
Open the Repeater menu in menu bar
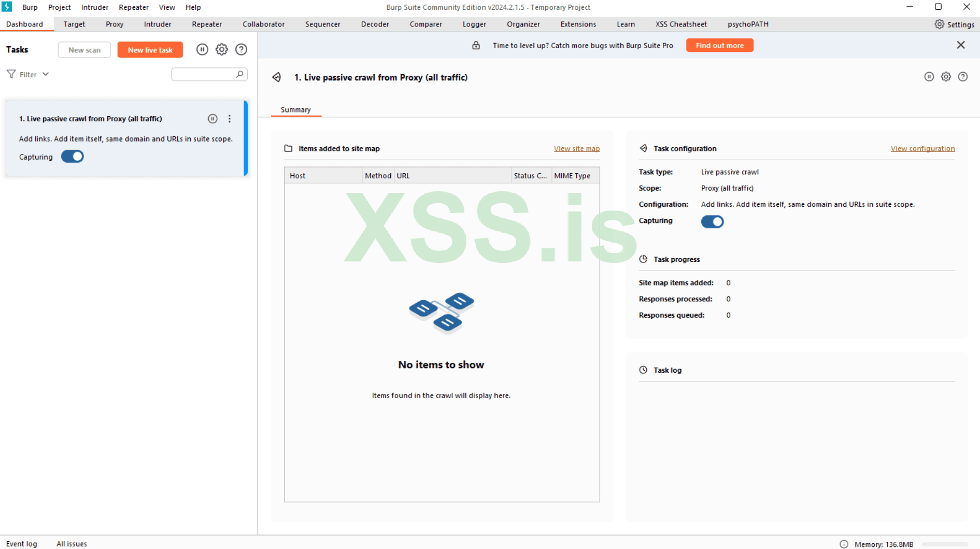click(x=134, y=7)
